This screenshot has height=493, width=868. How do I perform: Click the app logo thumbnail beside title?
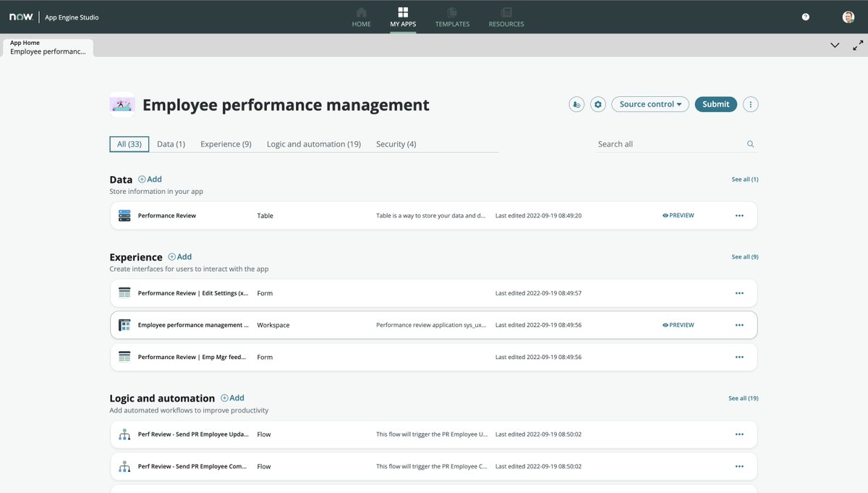(122, 105)
